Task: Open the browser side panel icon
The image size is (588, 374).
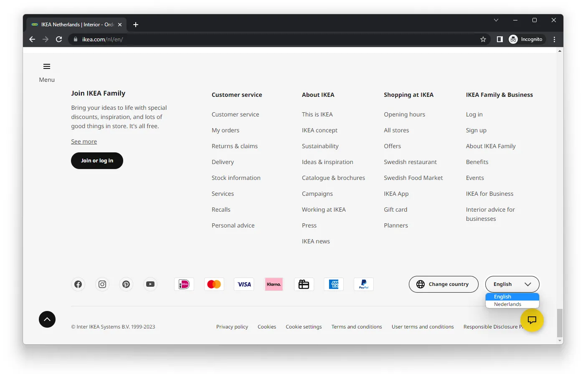Action: pos(499,39)
